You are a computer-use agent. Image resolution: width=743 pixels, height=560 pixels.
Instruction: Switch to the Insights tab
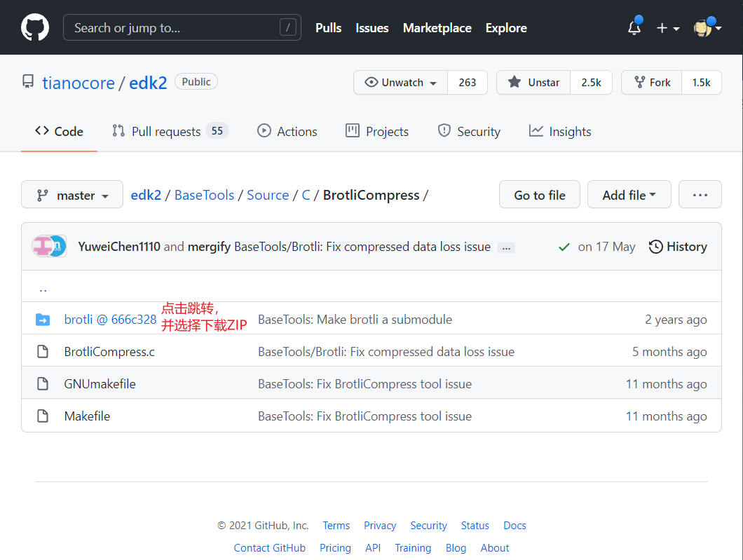(560, 131)
